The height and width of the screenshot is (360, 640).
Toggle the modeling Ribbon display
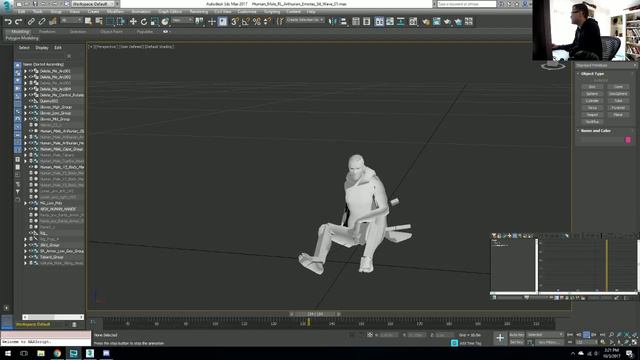[379, 22]
